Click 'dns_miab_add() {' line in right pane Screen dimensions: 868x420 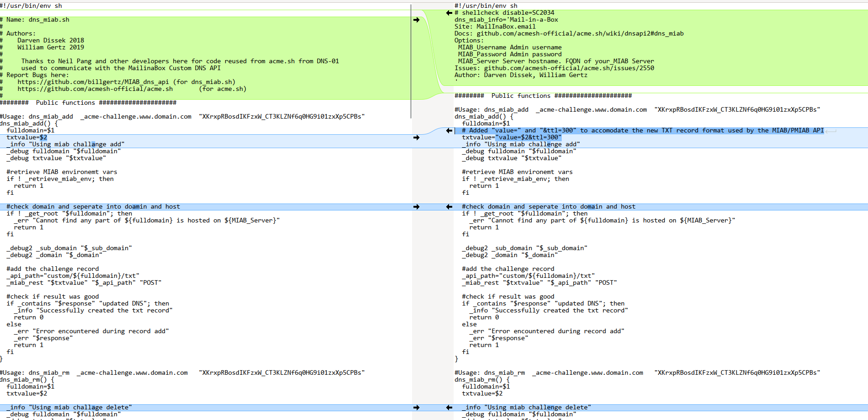pos(484,117)
